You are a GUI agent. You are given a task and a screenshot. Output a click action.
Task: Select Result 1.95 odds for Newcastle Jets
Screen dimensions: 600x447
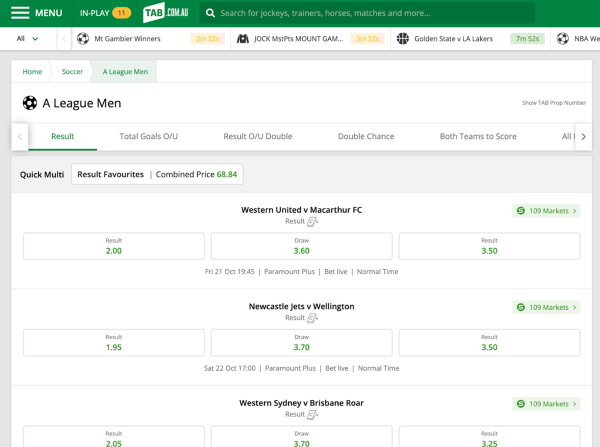point(114,342)
